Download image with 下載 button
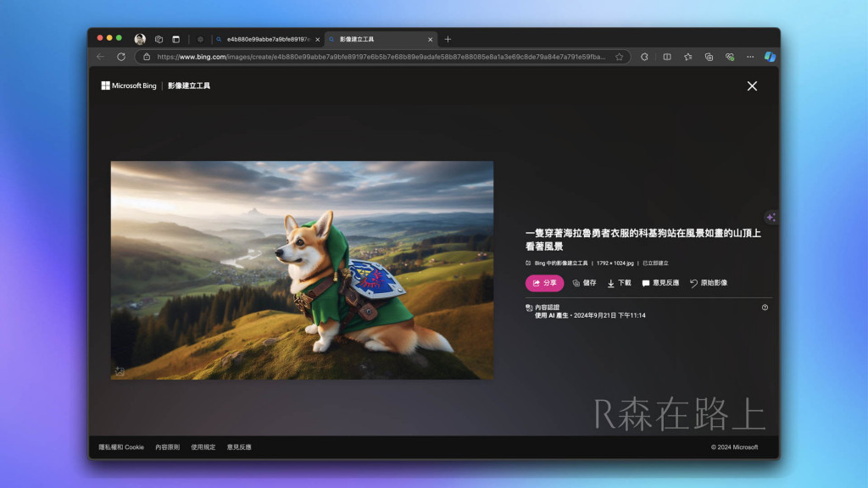Viewport: 868px width, 488px height. tap(620, 283)
